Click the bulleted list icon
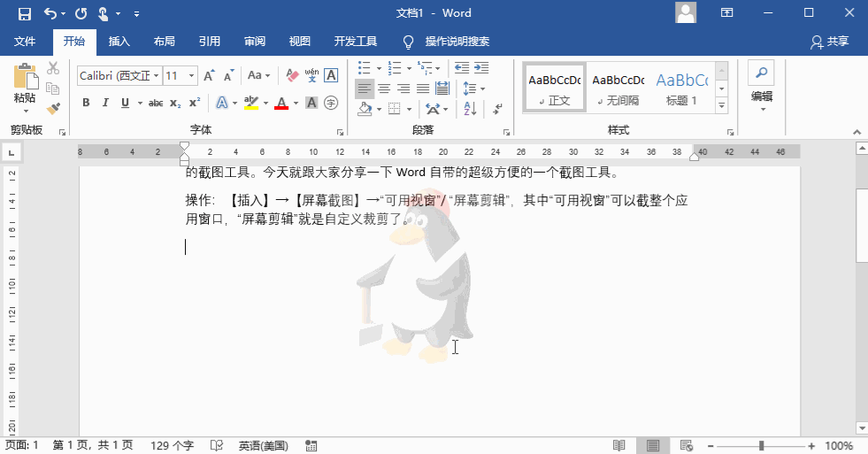Screen dimensions: 868x454 [x=364, y=68]
